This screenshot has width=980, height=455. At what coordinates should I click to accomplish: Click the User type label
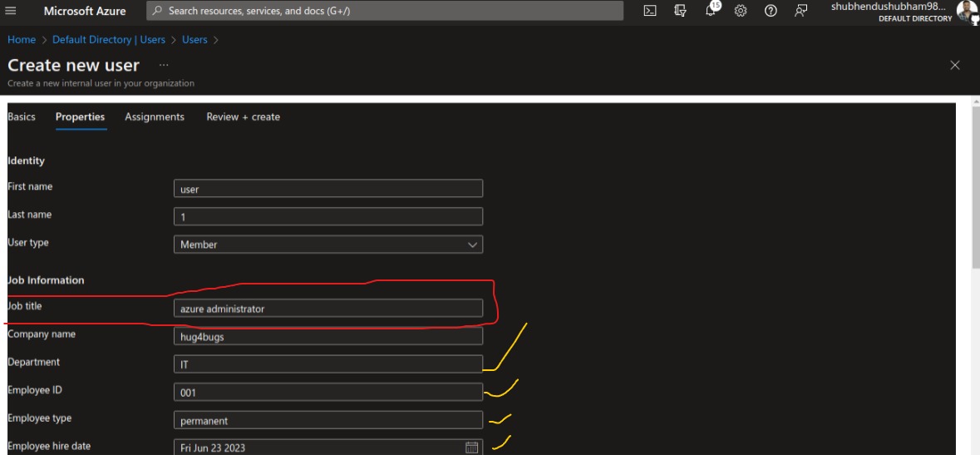pos(28,242)
